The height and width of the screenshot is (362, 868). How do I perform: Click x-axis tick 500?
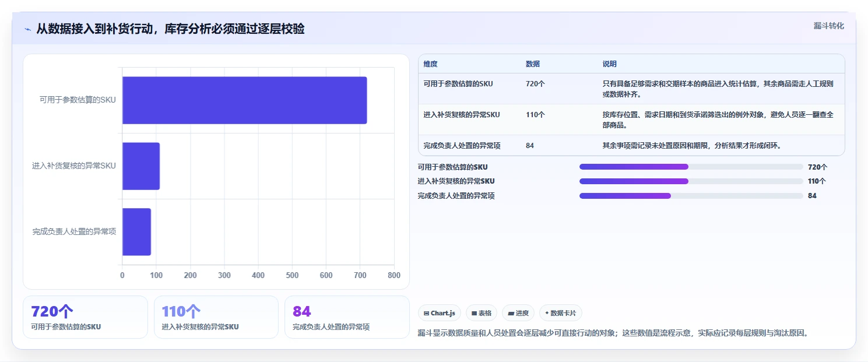point(292,275)
